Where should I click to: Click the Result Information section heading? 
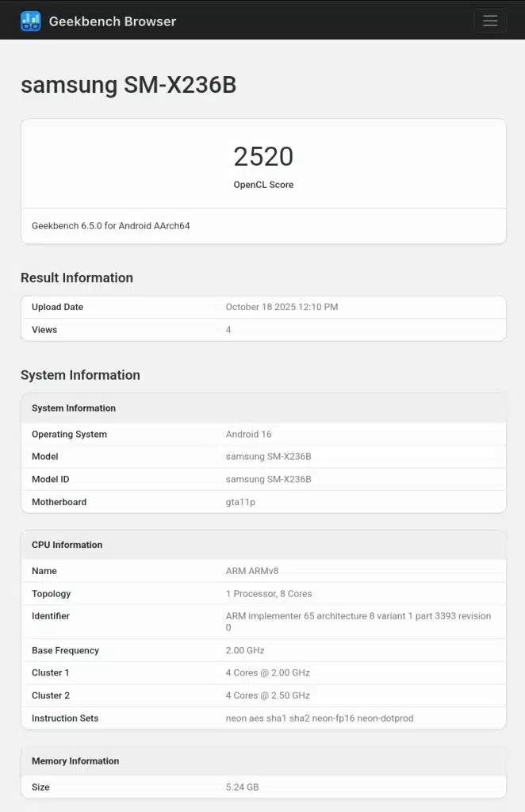click(x=77, y=278)
